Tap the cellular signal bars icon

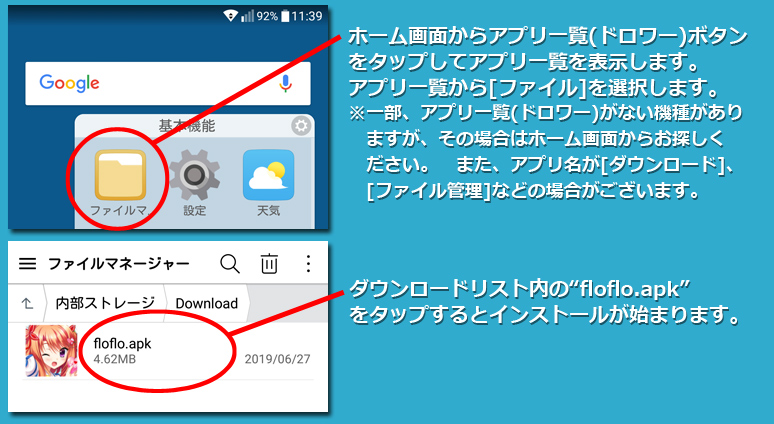click(247, 16)
